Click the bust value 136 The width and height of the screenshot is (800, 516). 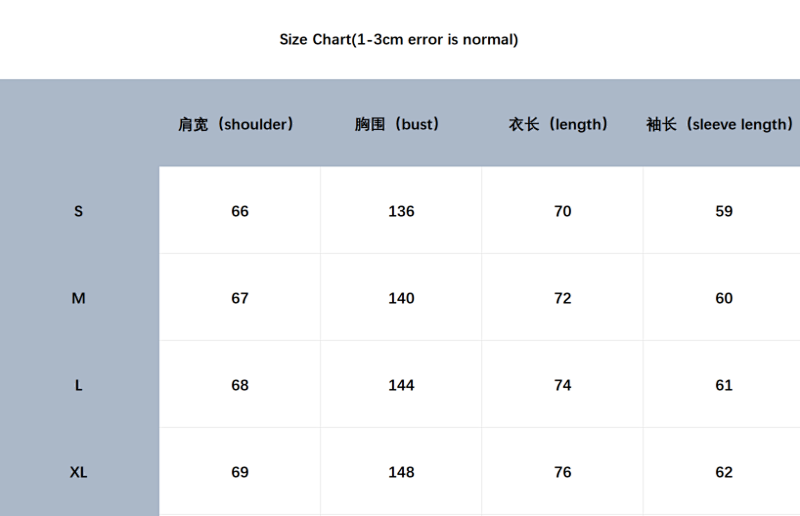point(401,211)
